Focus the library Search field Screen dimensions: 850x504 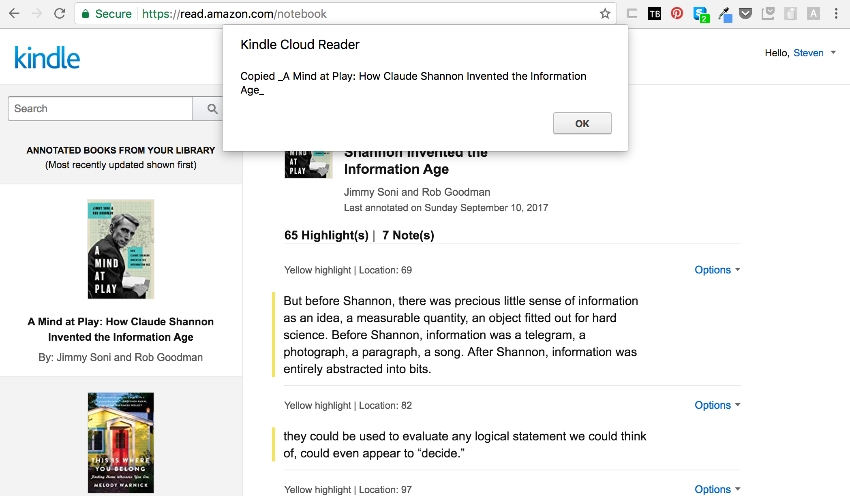point(100,109)
